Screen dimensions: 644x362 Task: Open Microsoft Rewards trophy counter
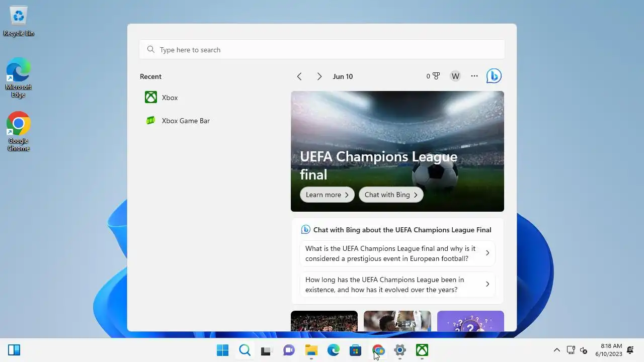click(433, 76)
